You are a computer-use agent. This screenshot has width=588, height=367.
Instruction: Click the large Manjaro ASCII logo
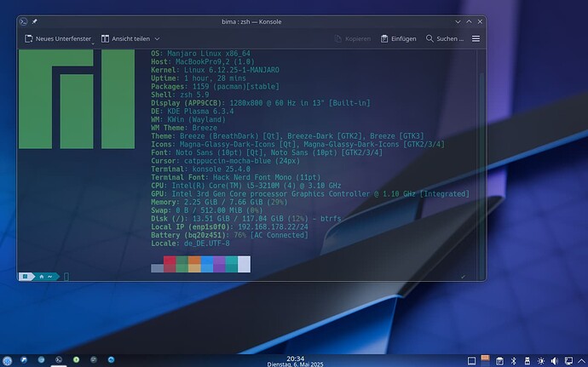[x=77, y=100]
